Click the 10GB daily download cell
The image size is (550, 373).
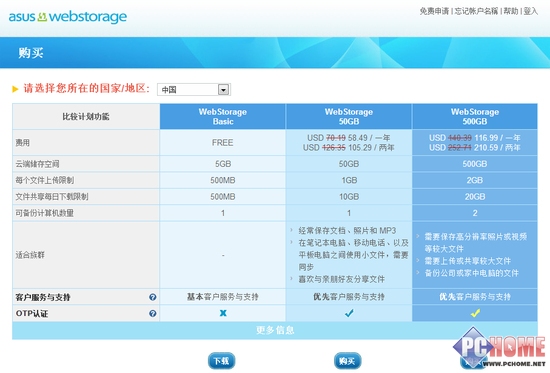(349, 197)
